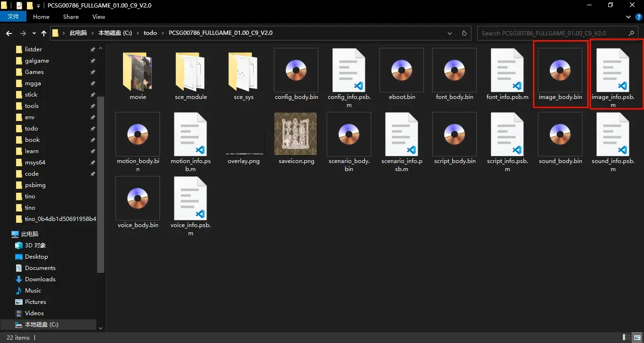Viewport: 644px width, 343px height.
Task: Open the View ribbon tab
Action: (x=99, y=17)
